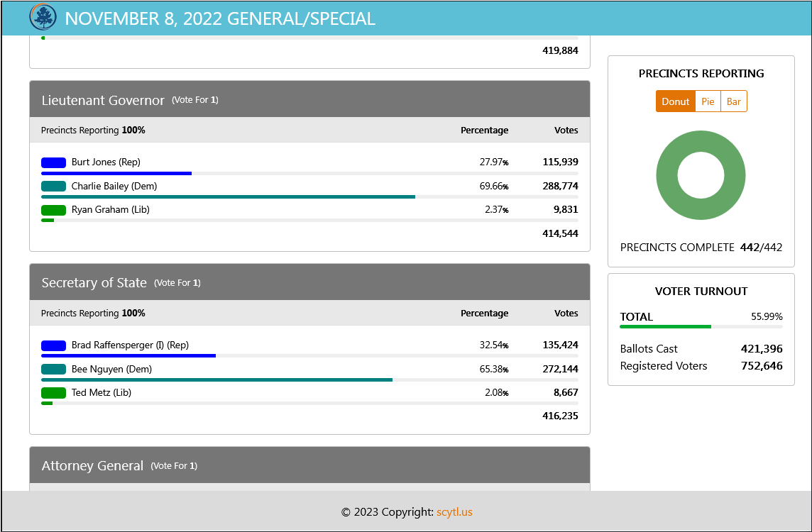Click Charlie Bailey vote count 288,774
812x532 pixels.
coord(560,186)
